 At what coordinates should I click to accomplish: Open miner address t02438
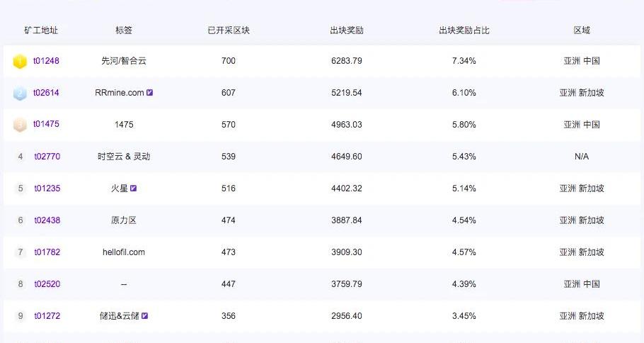click(47, 220)
